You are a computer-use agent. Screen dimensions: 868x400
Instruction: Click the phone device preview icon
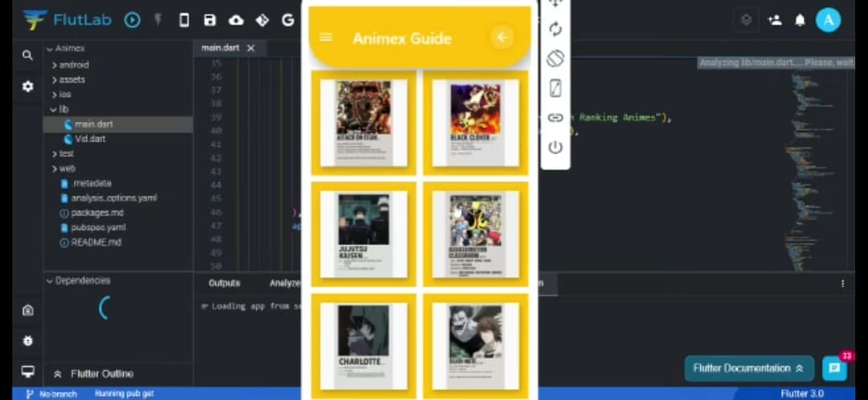click(184, 20)
